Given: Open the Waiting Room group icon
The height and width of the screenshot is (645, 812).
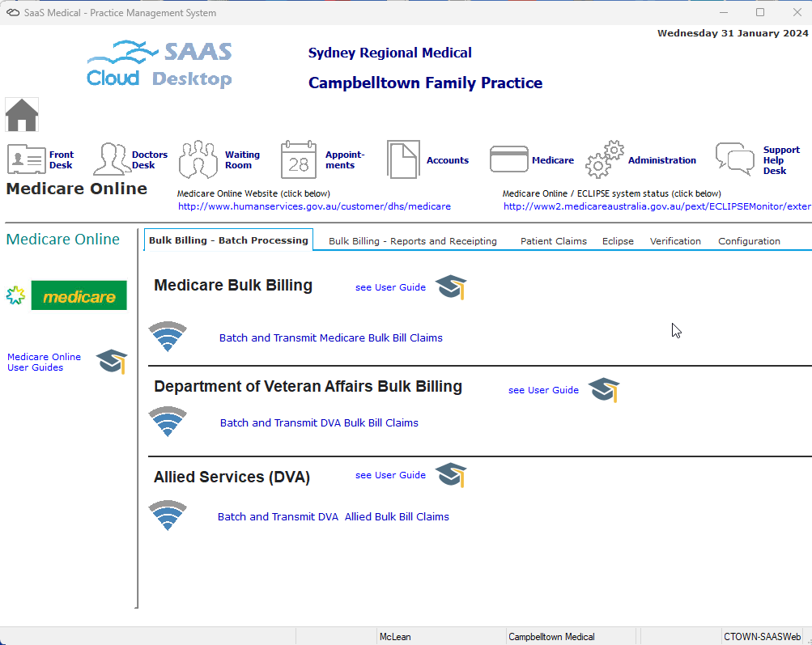Looking at the screenshot, I should tap(198, 159).
